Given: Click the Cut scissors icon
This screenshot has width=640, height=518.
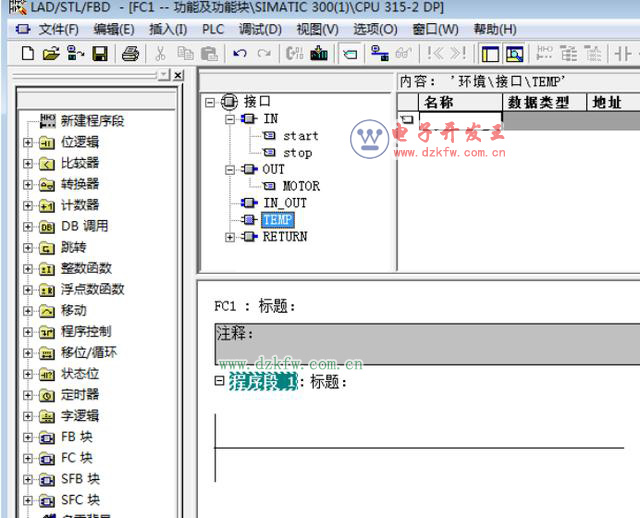Looking at the screenshot, I should (160, 53).
